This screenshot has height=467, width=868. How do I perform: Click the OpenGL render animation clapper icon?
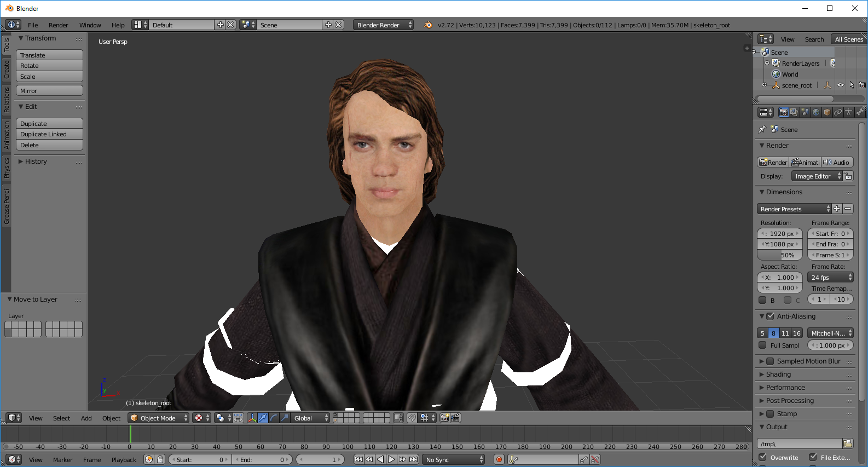[455, 418]
